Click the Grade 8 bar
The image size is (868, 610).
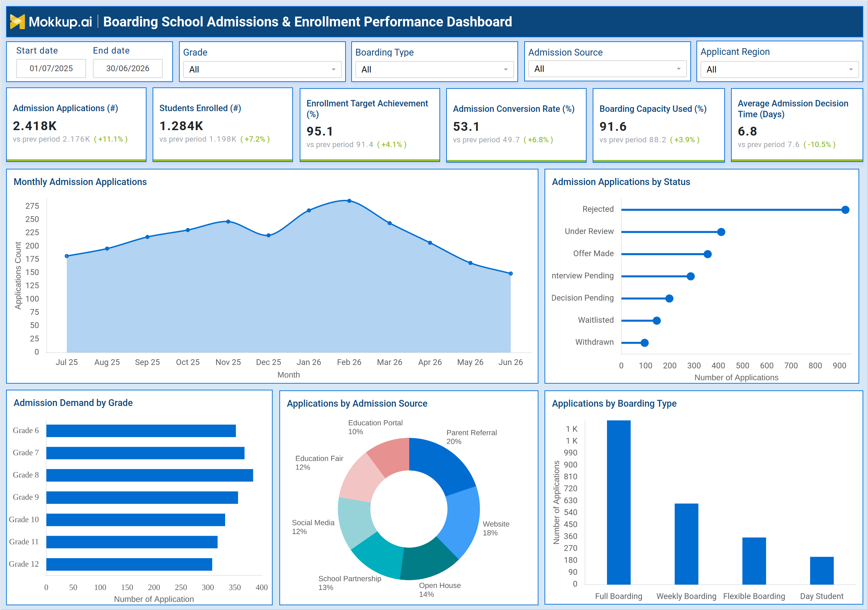(x=150, y=475)
